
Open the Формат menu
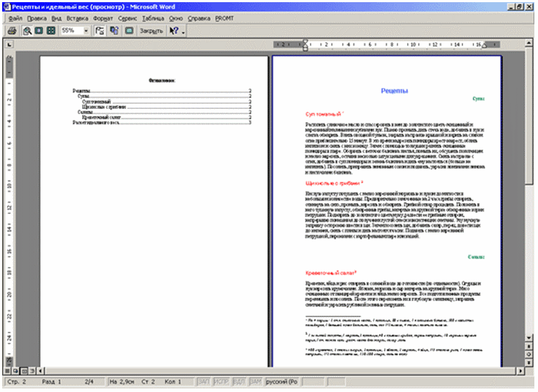coord(103,18)
